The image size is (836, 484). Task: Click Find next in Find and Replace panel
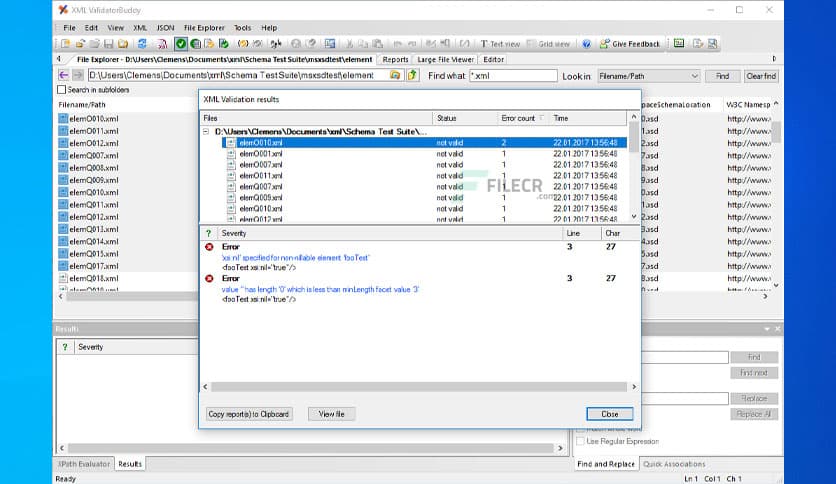point(754,373)
